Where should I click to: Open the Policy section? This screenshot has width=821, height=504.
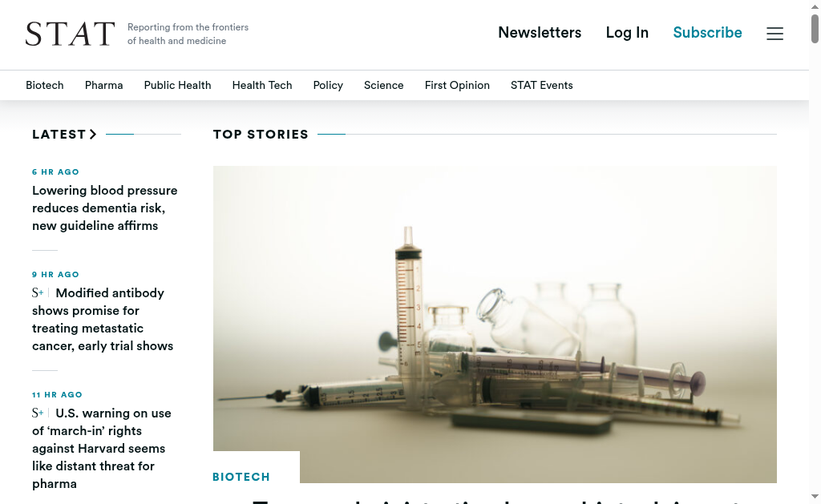[x=328, y=85]
